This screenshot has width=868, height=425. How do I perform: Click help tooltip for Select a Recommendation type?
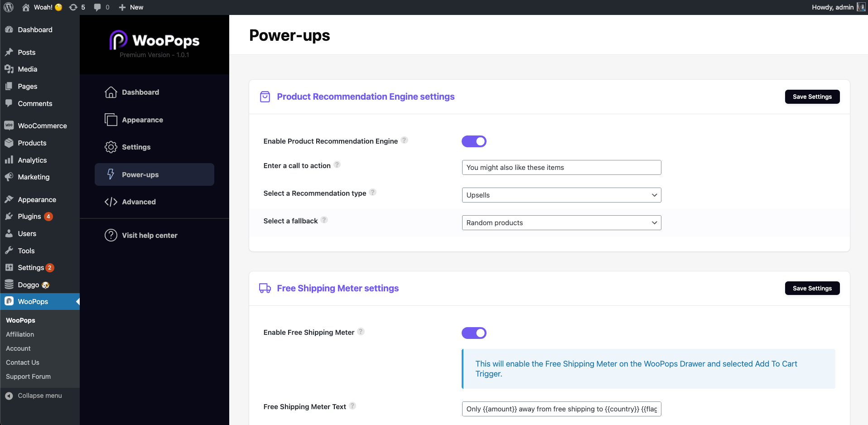373,193
